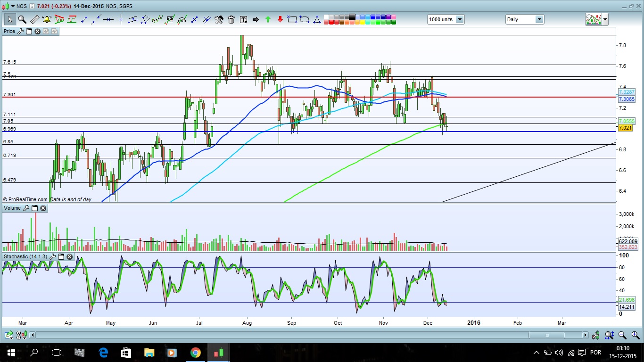Screen dimensions: 644x362
Task: Select the magnifying glass zoom tool
Action: click(22, 19)
